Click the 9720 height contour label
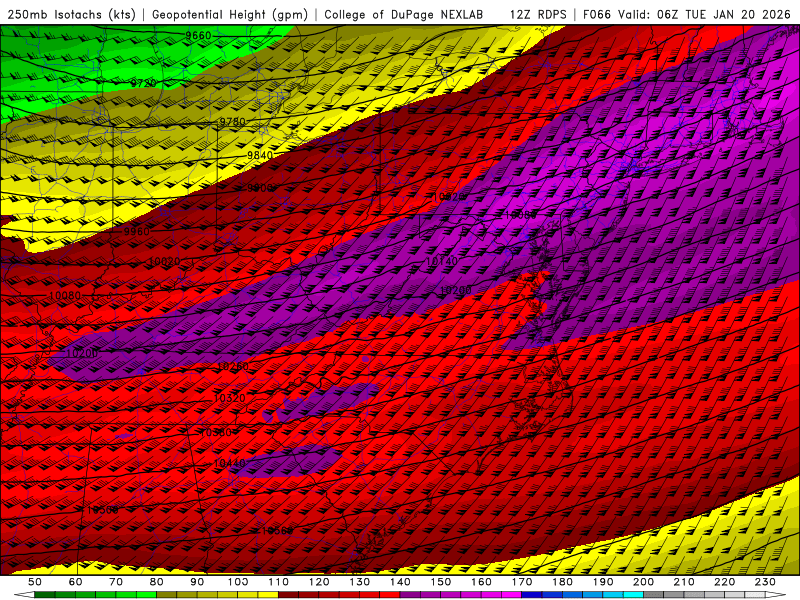 pos(143,83)
